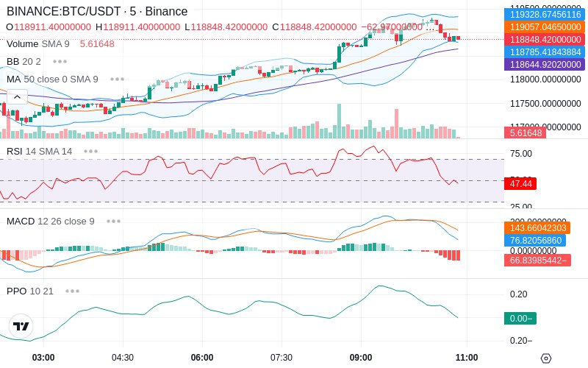Select the RSI 14 SMA 14 label
The width and height of the screenshot is (588, 368).
coord(40,152)
